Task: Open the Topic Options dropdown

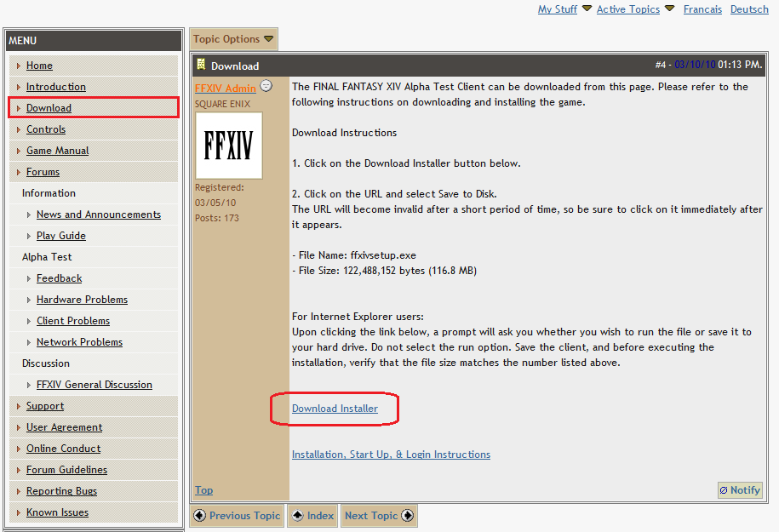Action: 233,39
